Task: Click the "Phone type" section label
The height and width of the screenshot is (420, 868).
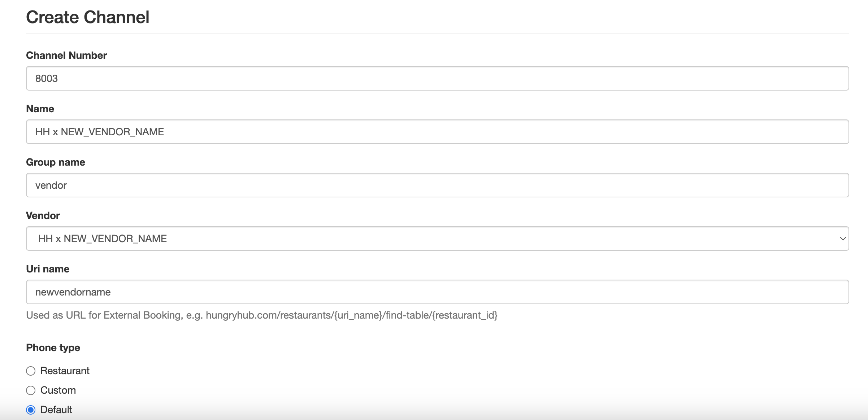Action: (x=53, y=347)
